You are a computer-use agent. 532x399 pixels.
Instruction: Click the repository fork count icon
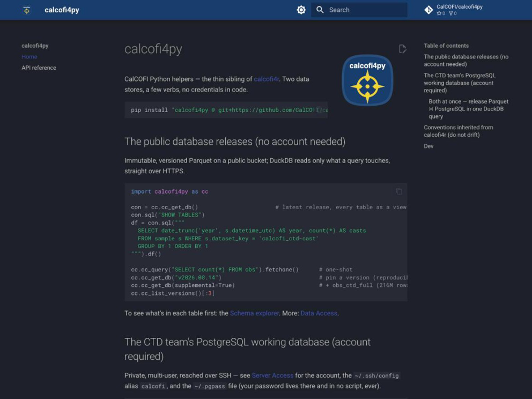pyautogui.click(x=451, y=13)
